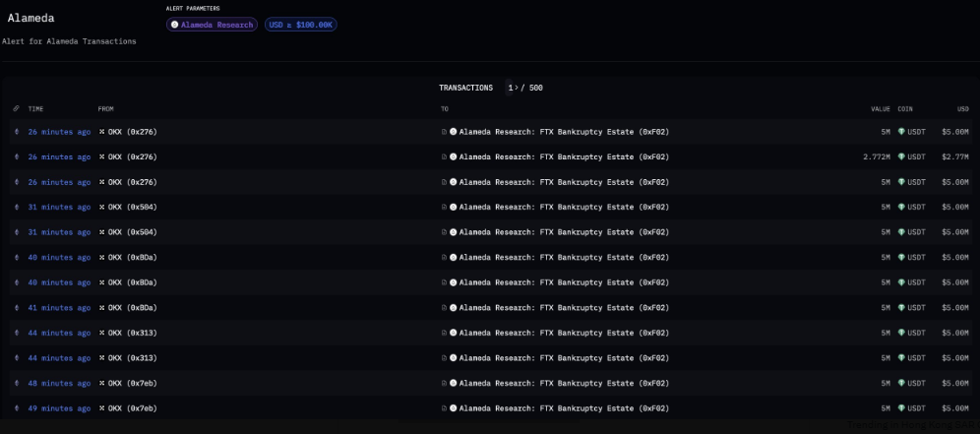Click the USDT gem icon in the 2.772M row
Image resolution: width=980 pixels, height=434 pixels.
click(x=901, y=156)
